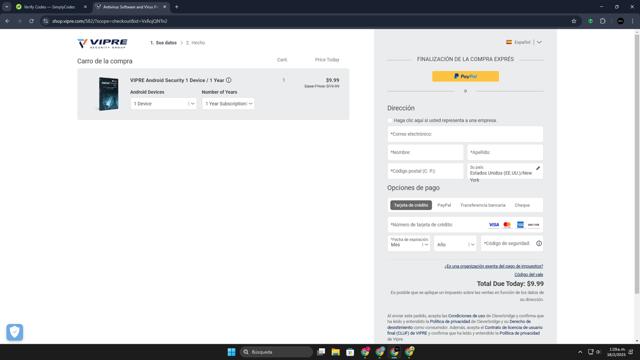Click the Nombre input field
The width and height of the screenshot is (640, 360).
click(x=425, y=152)
